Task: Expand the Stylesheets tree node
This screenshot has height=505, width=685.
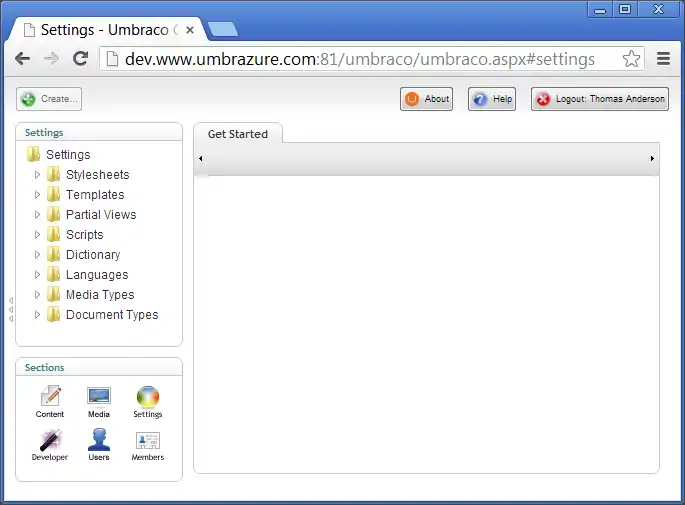Action: (37, 174)
